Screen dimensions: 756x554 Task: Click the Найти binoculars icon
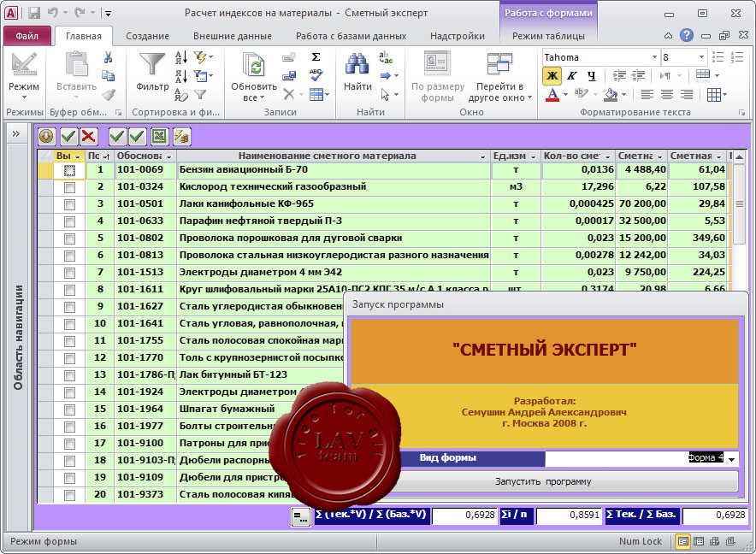(x=357, y=64)
